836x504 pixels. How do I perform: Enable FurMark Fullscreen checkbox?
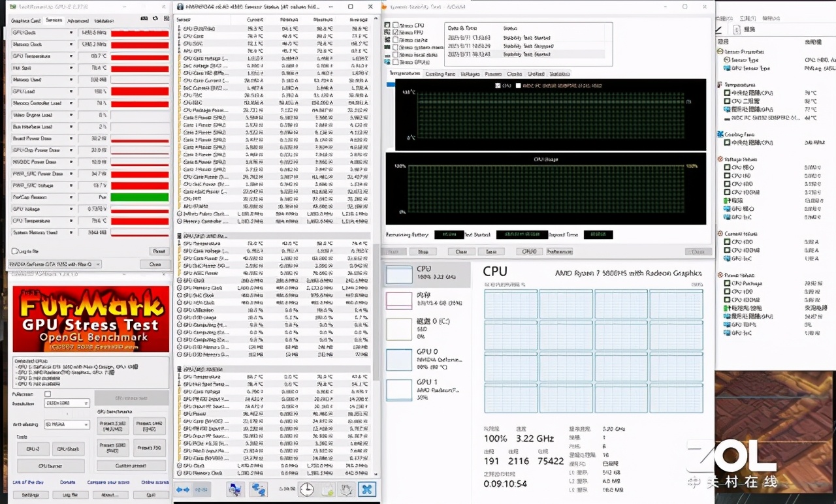[x=47, y=394]
